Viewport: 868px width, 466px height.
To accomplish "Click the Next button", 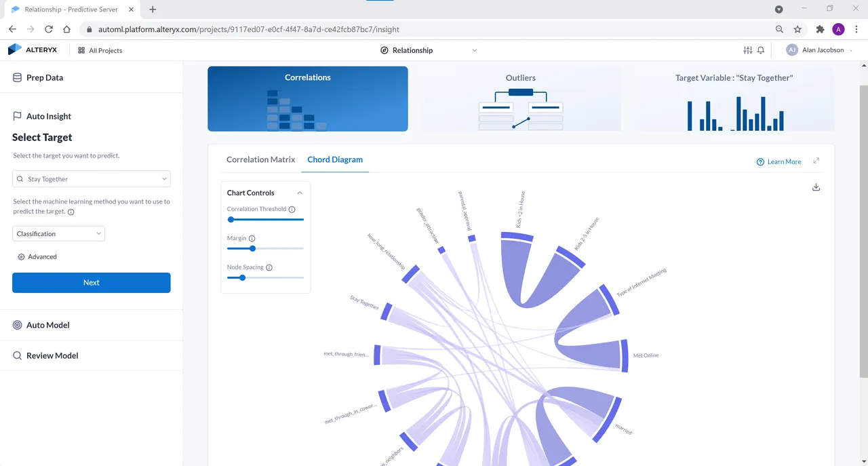I will tap(91, 282).
